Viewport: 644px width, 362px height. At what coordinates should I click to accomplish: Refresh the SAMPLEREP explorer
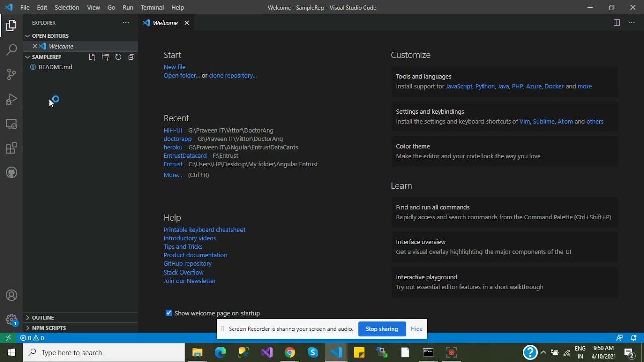click(x=118, y=57)
